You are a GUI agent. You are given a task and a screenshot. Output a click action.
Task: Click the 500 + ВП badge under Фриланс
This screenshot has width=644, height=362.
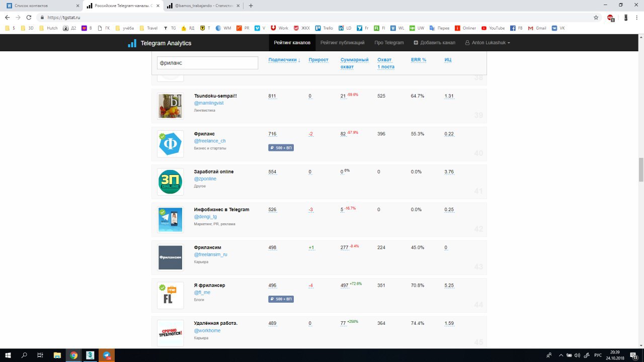[281, 148]
